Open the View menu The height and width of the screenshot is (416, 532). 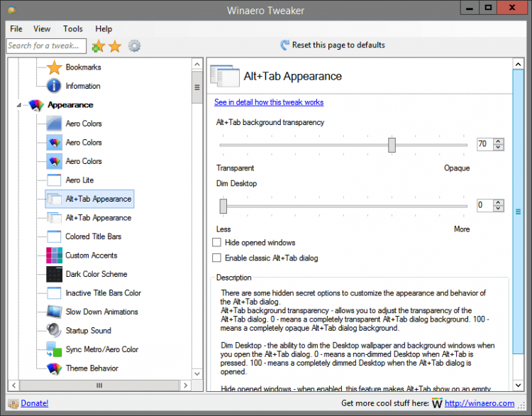[x=42, y=29]
